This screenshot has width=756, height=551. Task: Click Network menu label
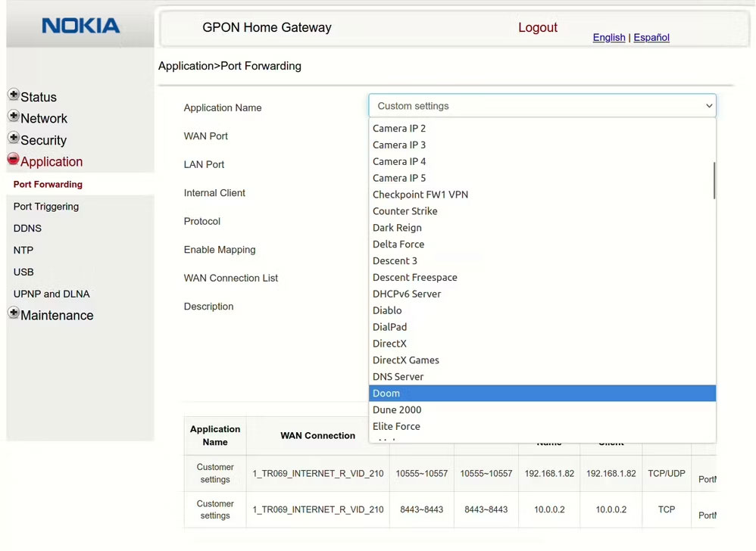[x=44, y=119]
